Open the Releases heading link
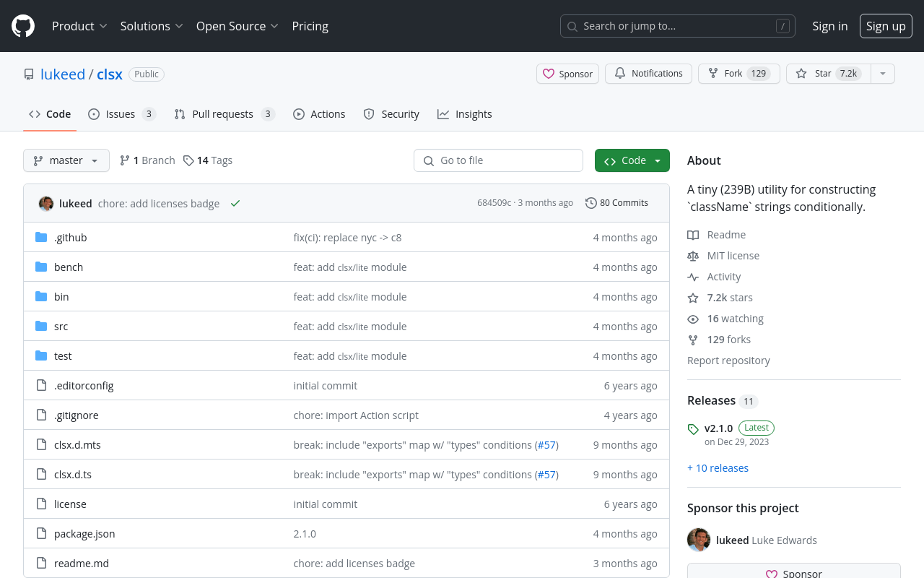 (x=722, y=401)
